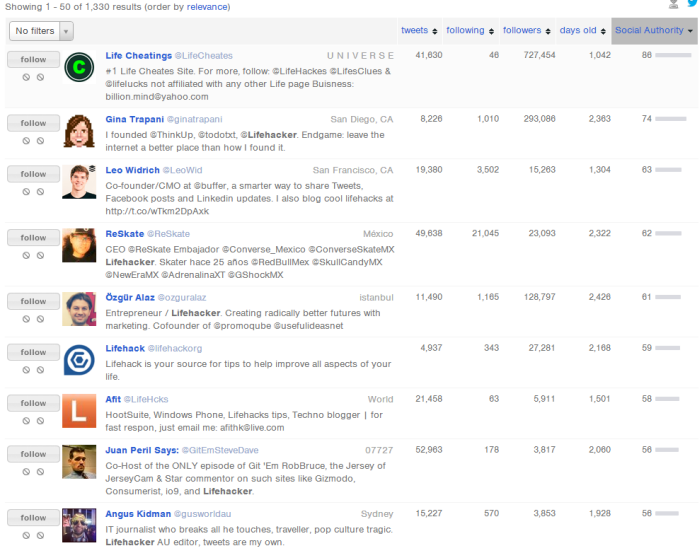Click the first ban icon in Afit's row
Screen dimensions: 700x553
pyautogui.click(x=26, y=420)
